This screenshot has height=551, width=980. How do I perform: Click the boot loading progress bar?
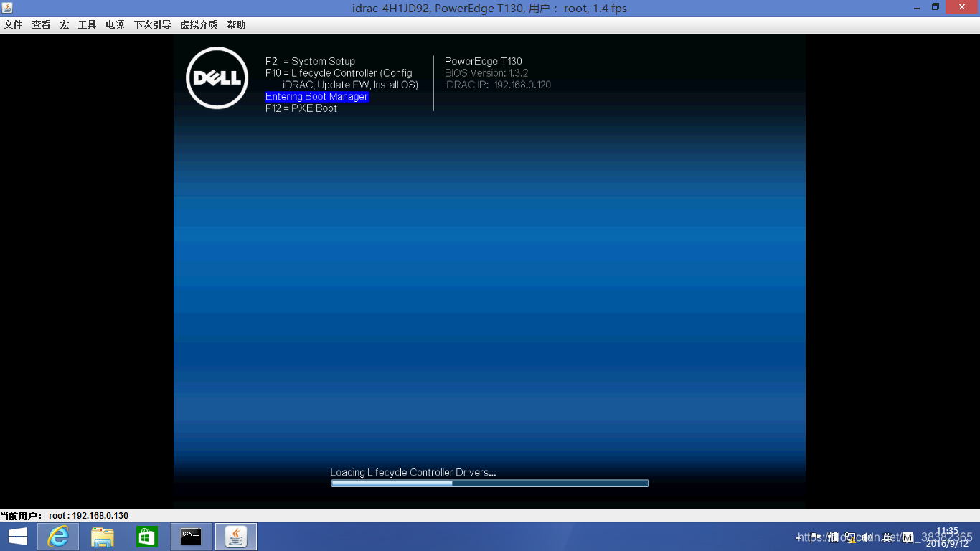coord(489,484)
